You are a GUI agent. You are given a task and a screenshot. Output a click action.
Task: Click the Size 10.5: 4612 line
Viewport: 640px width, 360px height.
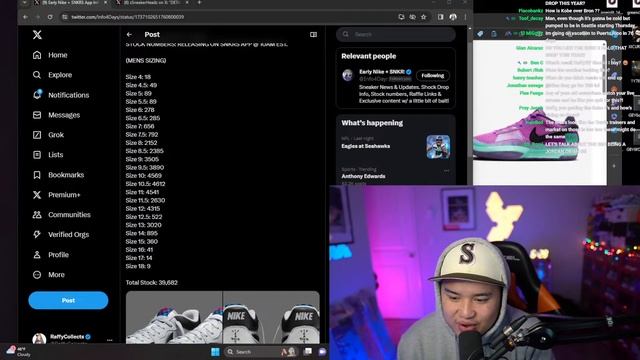click(x=145, y=184)
